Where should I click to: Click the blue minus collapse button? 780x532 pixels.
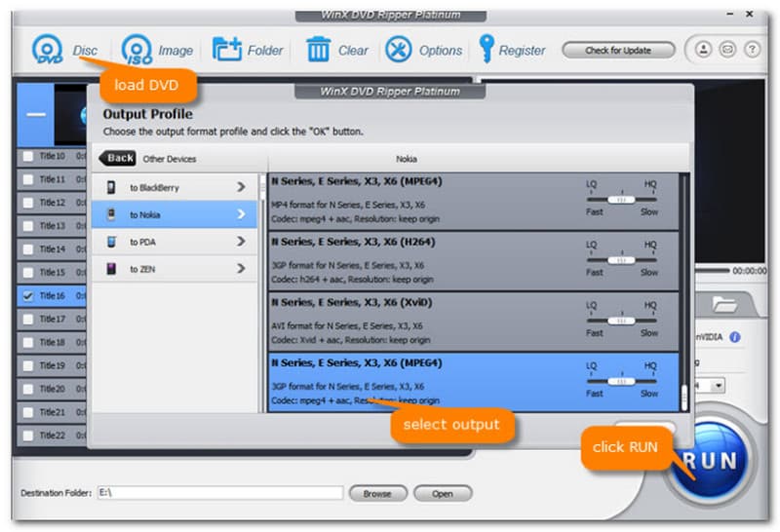tap(36, 115)
